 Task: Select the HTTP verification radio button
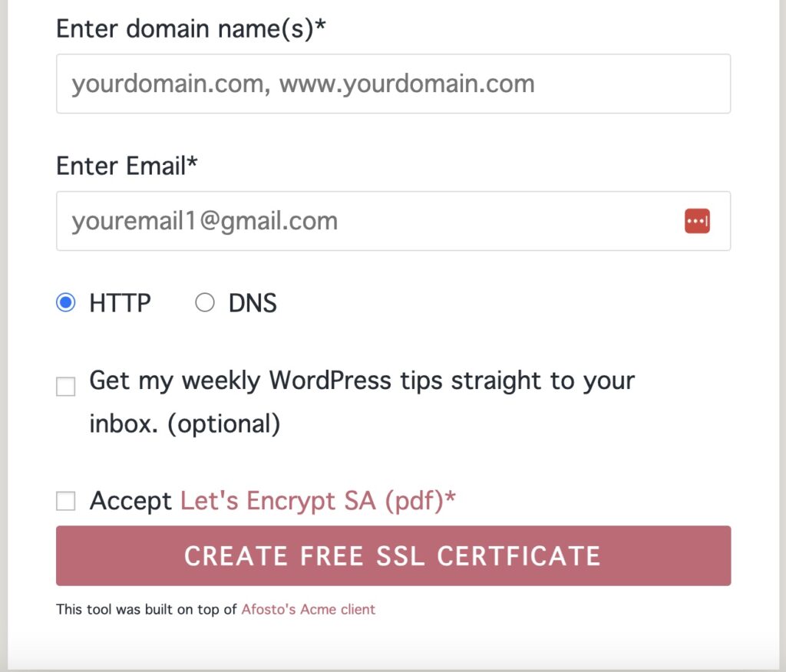tap(66, 303)
